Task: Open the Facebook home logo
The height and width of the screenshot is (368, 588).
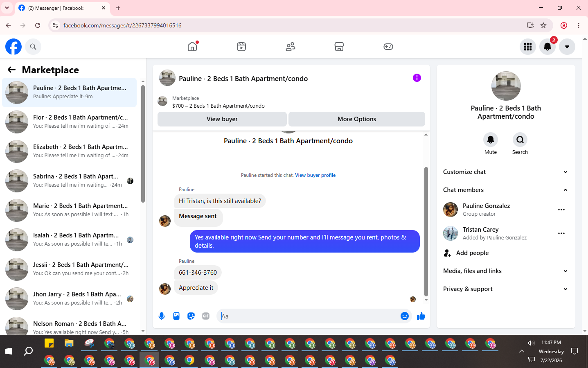Action: (14, 47)
